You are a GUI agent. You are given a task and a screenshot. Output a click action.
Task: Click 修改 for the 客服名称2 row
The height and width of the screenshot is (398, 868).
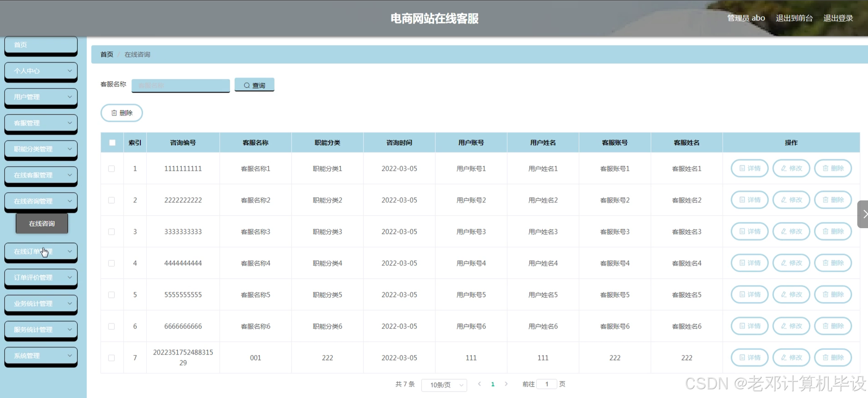tap(791, 200)
